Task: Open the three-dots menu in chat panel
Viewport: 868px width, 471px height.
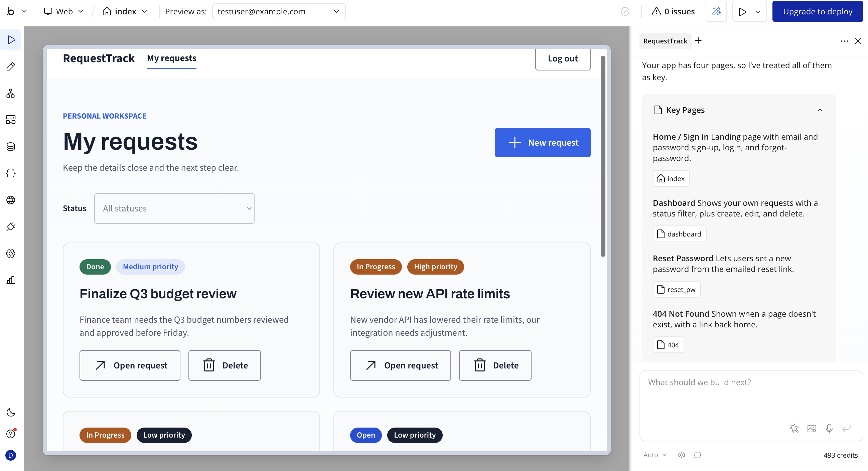Action: point(844,41)
